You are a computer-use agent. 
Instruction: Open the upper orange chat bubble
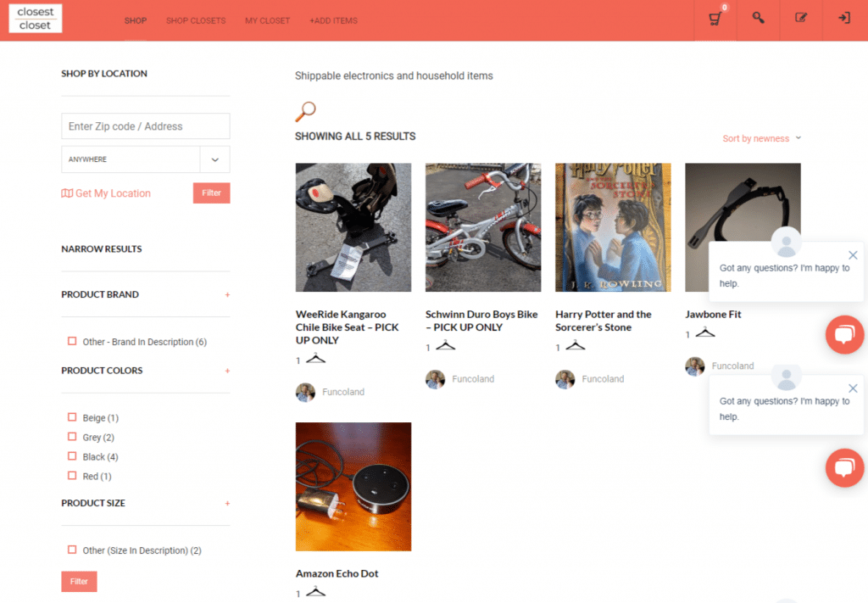click(x=844, y=335)
